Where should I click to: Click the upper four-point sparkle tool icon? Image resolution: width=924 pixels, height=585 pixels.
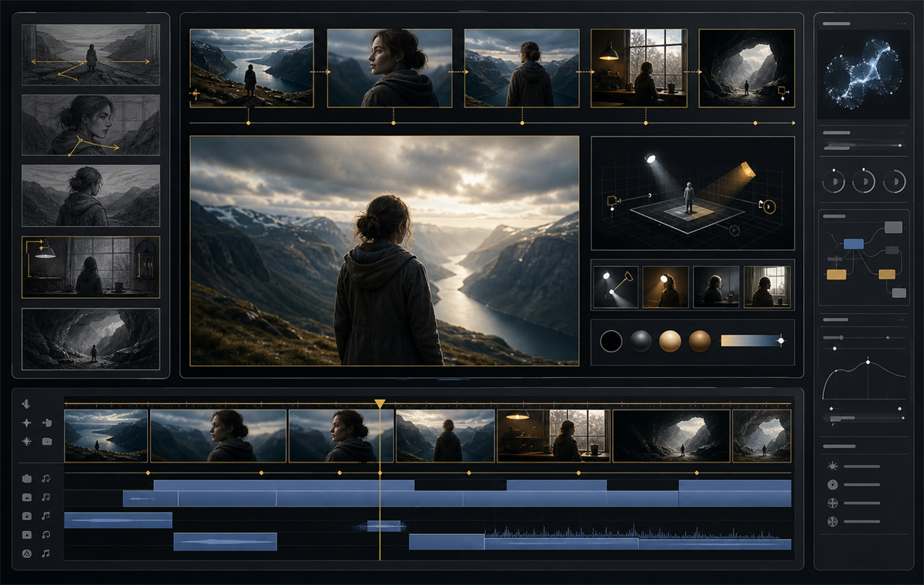(x=27, y=423)
